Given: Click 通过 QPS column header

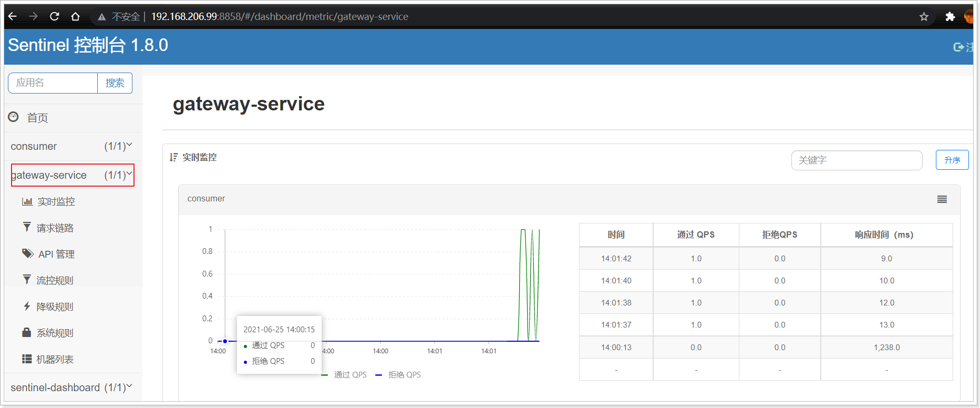Looking at the screenshot, I should pyautogui.click(x=696, y=234).
